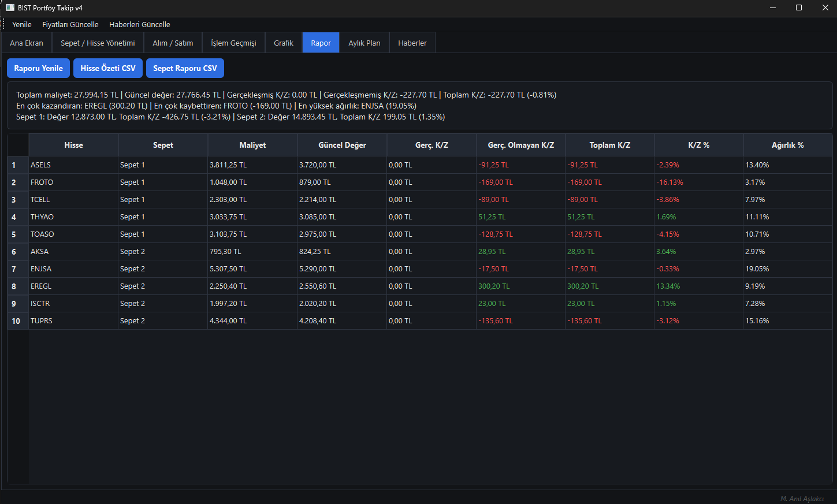This screenshot has width=837, height=504.
Task: Click the Raporu Yenile button
Action: click(39, 68)
